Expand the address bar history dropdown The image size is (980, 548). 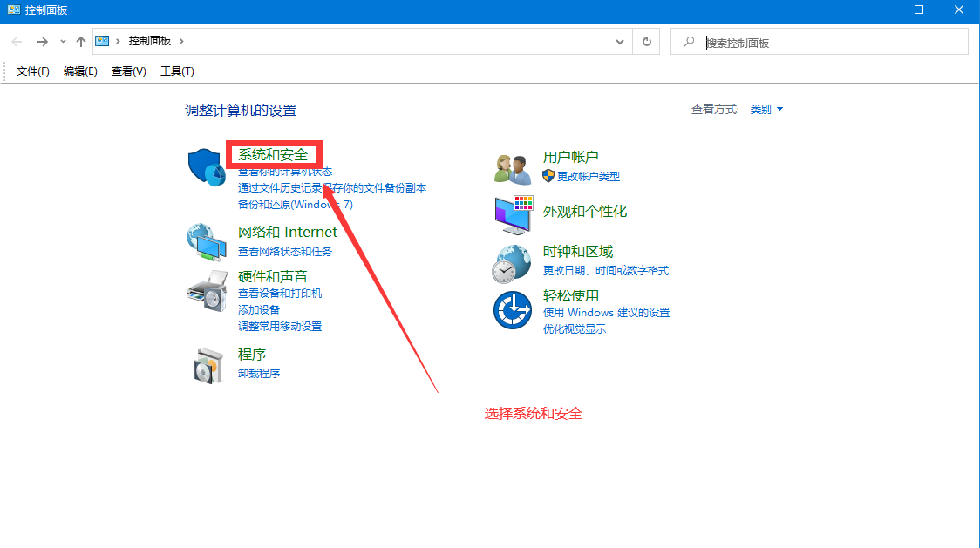(619, 42)
